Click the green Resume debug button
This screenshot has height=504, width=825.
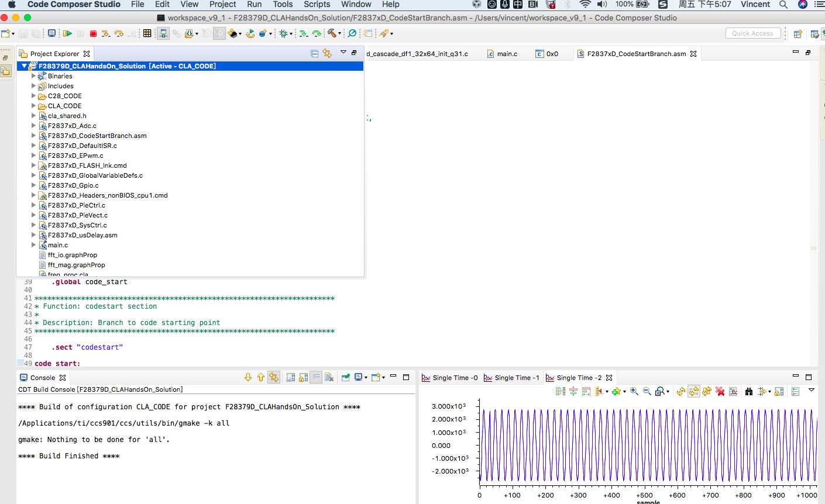[67, 33]
